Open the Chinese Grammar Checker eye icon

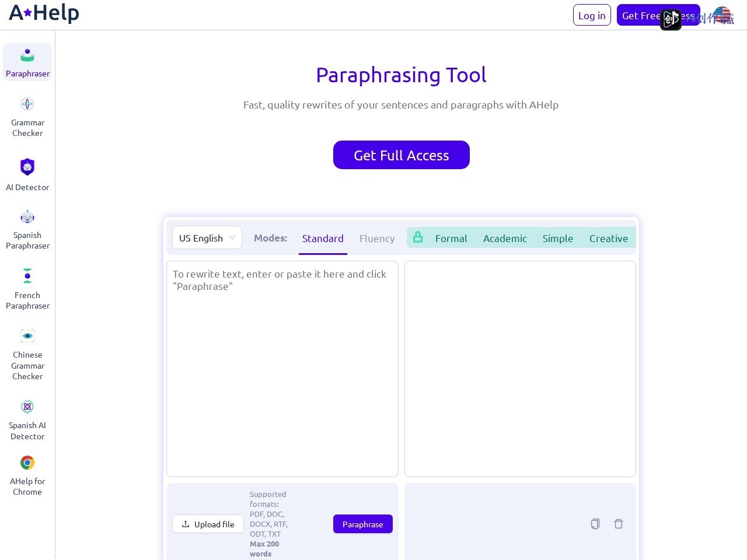click(x=27, y=335)
